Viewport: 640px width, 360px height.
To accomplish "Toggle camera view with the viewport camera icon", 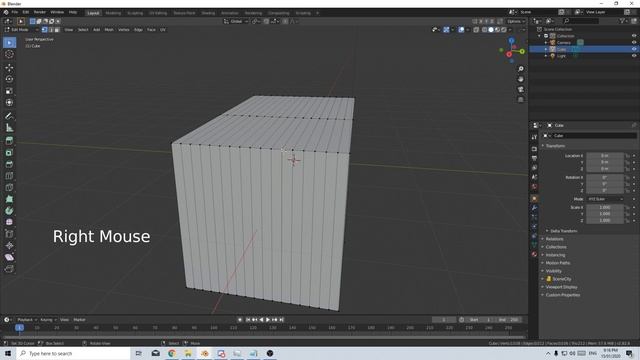I will [521, 89].
